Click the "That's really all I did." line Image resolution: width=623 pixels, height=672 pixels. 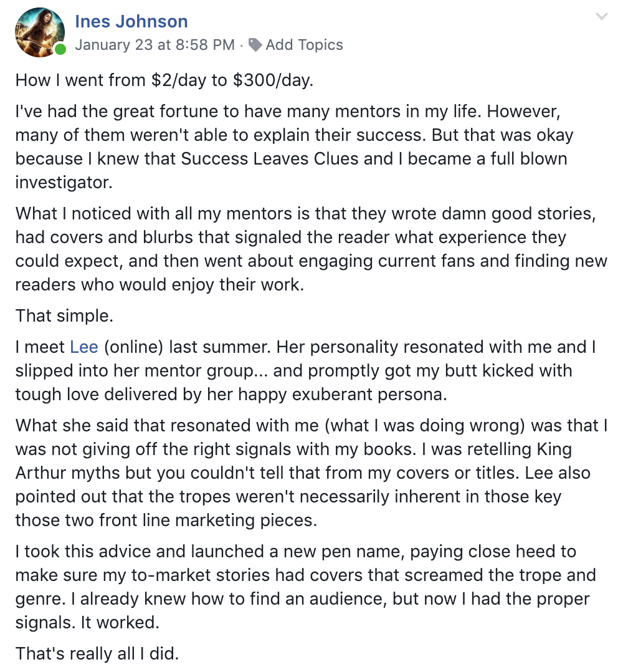click(97, 653)
